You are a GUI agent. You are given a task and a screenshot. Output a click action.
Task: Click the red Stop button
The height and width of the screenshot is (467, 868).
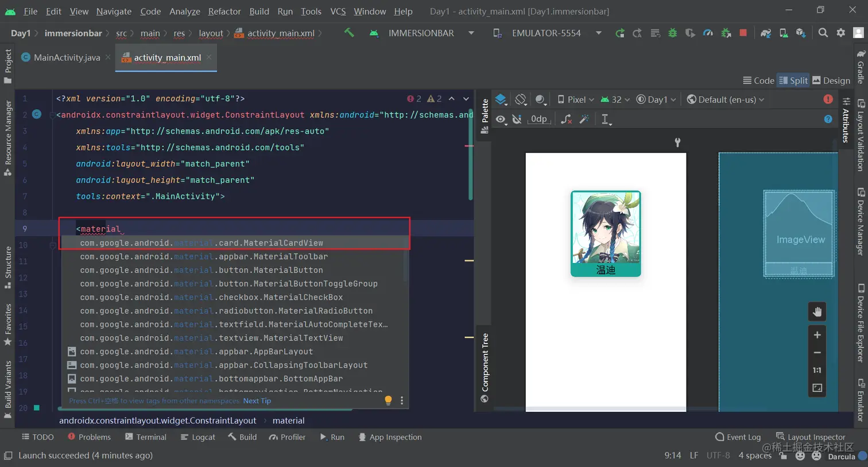coord(743,33)
